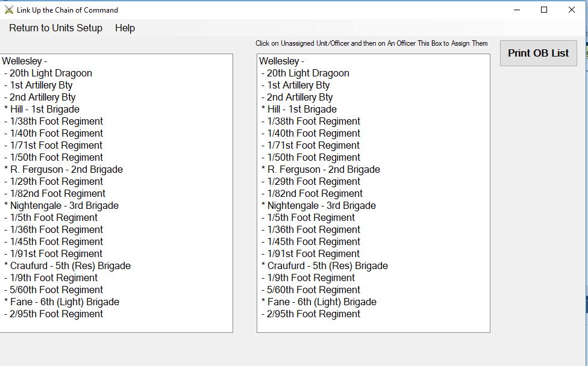
Task: Click the crossed swords application icon
Action: coord(8,10)
